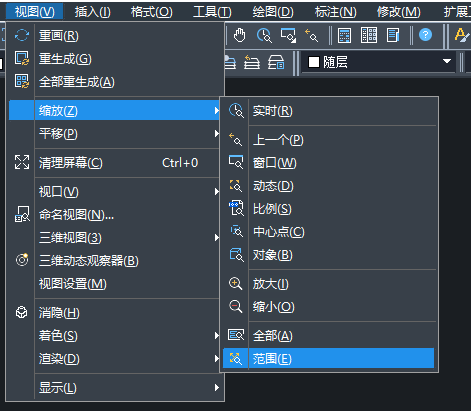
Task: Click the Zoom Previous toolbar icon
Action: (x=312, y=35)
